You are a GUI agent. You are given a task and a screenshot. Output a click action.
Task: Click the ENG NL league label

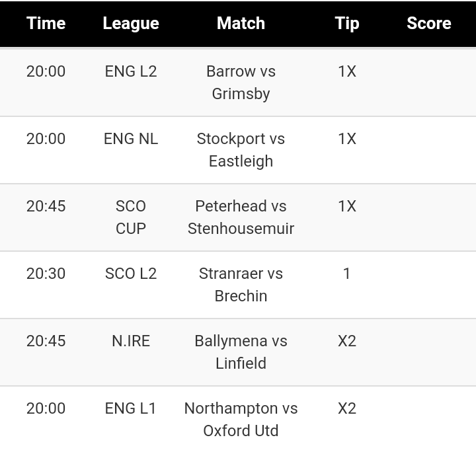click(x=131, y=139)
